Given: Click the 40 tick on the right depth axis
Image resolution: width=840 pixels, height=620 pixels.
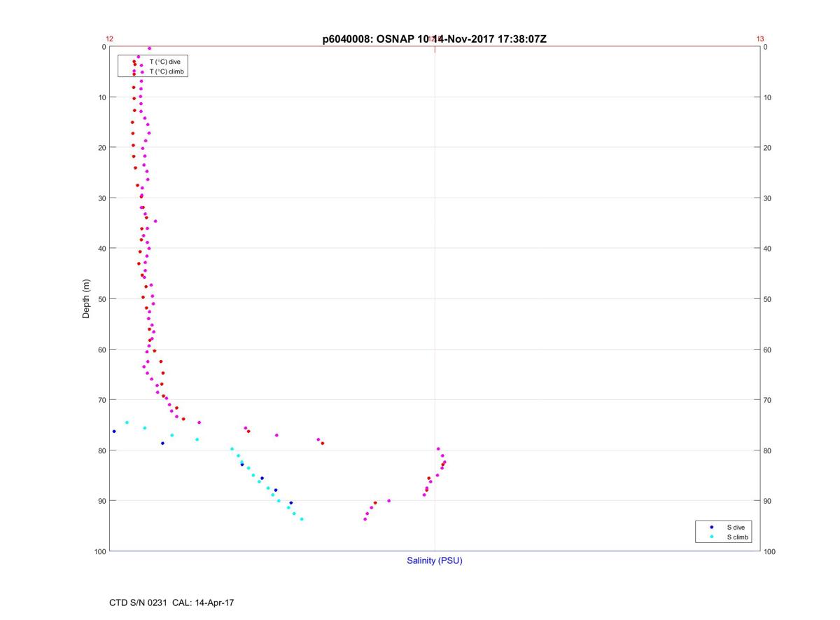Looking at the screenshot, I should pyautogui.click(x=768, y=249).
